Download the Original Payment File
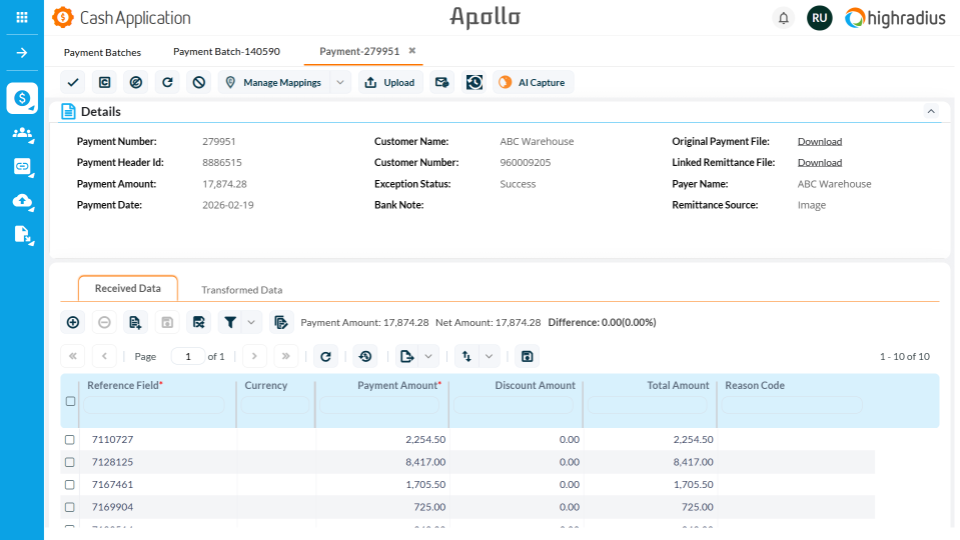This screenshot has height=540, width=960. point(819,142)
